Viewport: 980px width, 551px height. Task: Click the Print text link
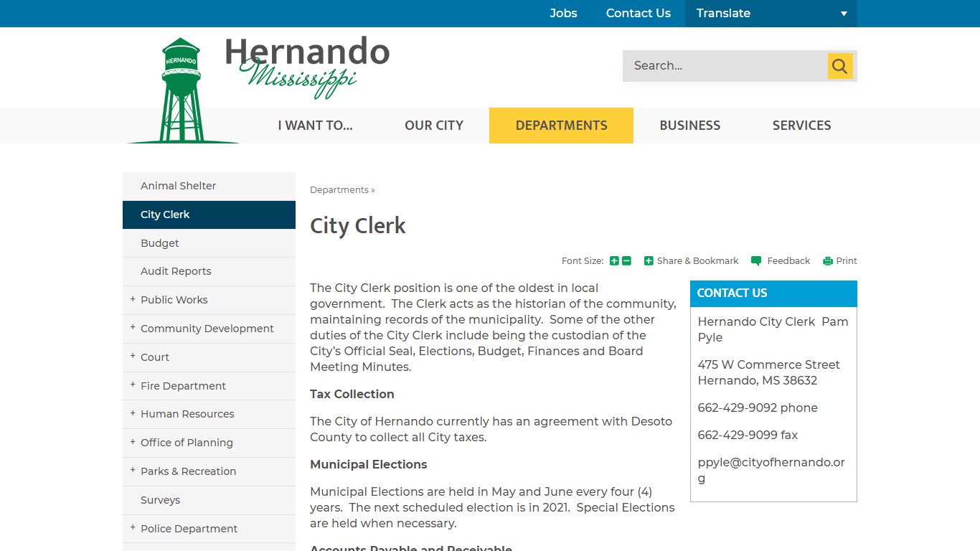pos(847,261)
